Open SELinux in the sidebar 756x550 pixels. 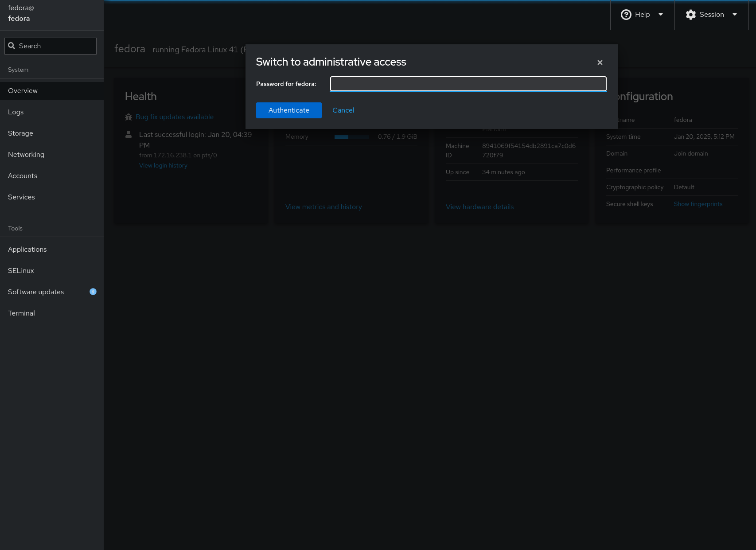tap(21, 271)
